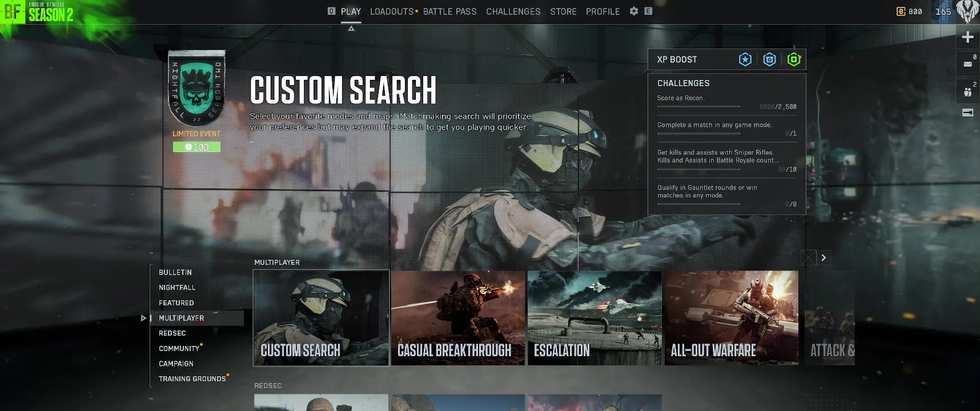Image resolution: width=980 pixels, height=411 pixels.
Task: Click the plus icon to invite friends
Action: pos(967,37)
